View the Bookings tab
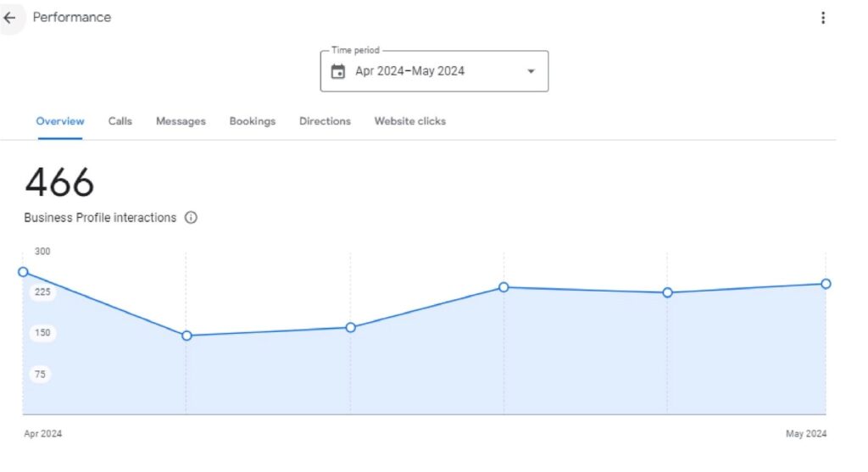Screen dimensions: 868x472 tap(253, 121)
